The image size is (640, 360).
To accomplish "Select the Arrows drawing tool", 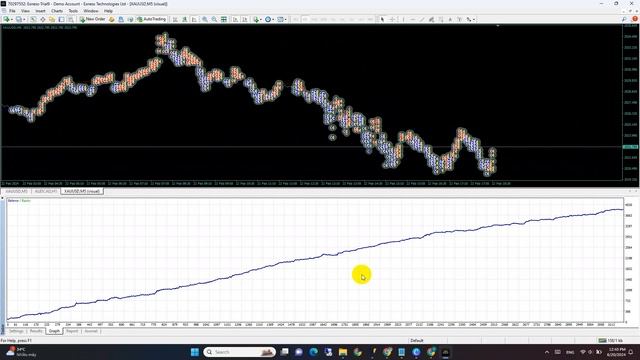I will (469, 19).
